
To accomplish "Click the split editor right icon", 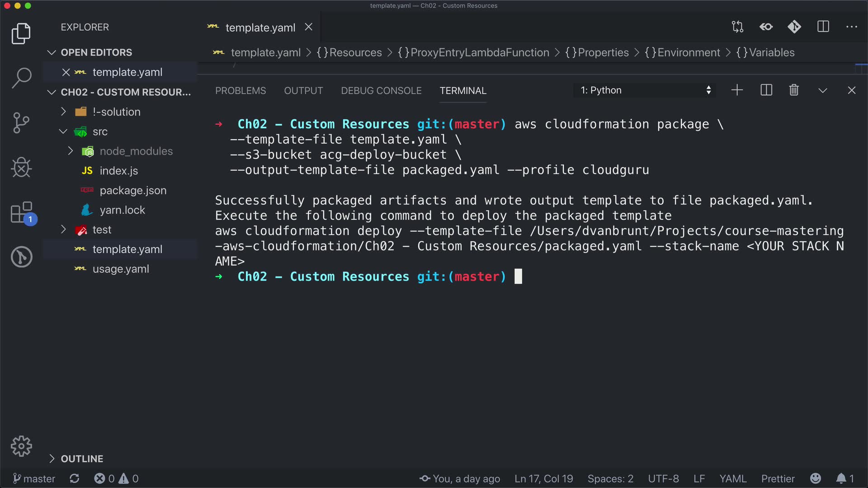I will (x=823, y=27).
